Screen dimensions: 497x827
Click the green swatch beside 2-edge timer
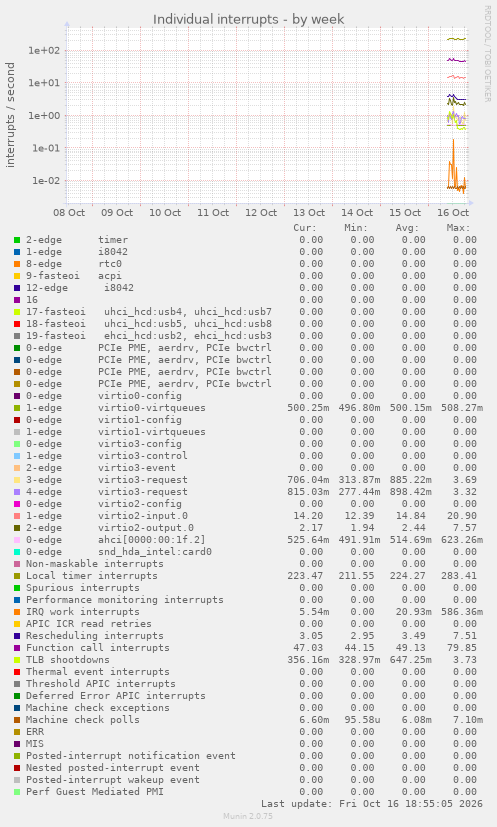click(x=17, y=240)
